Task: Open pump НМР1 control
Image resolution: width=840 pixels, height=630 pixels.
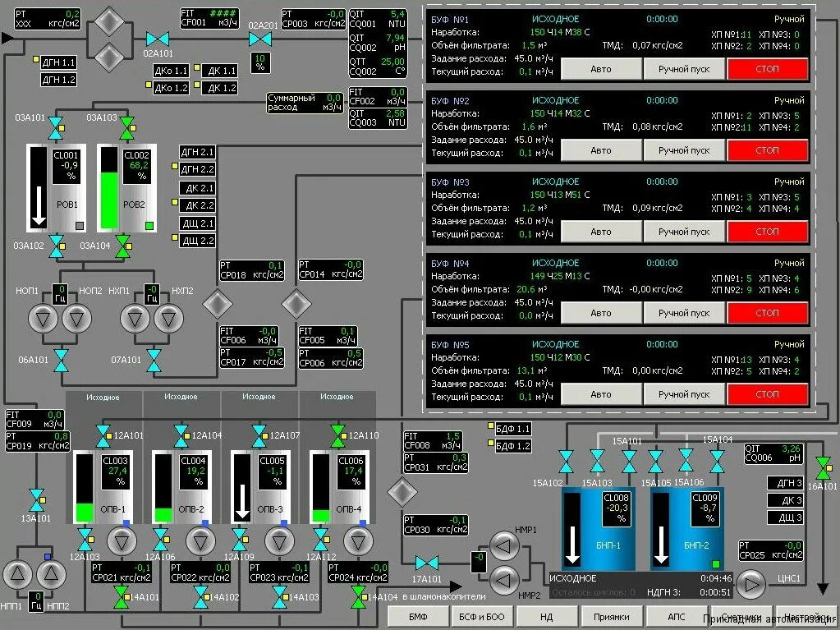Action: tap(504, 546)
